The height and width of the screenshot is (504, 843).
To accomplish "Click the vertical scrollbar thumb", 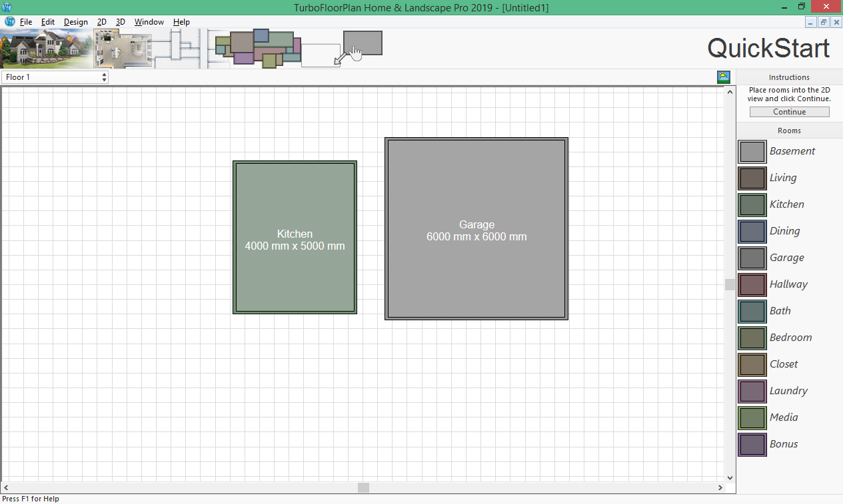I will (x=730, y=284).
